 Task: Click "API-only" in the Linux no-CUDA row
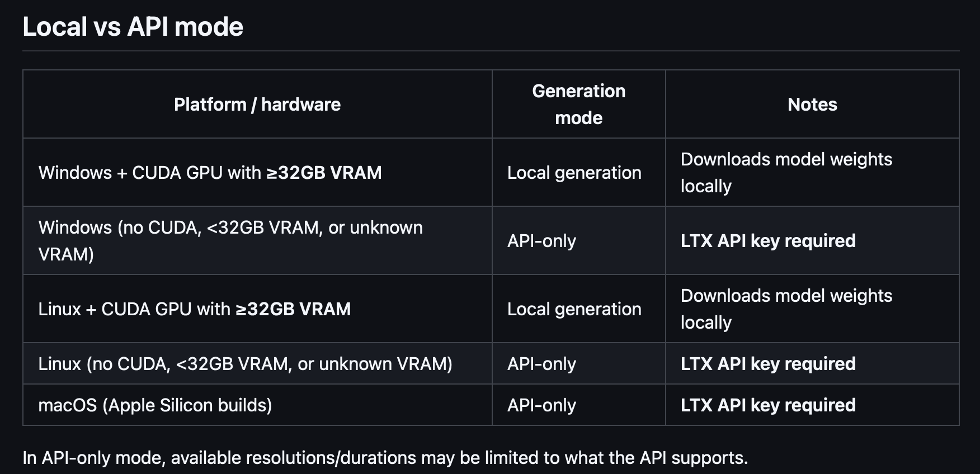click(541, 364)
